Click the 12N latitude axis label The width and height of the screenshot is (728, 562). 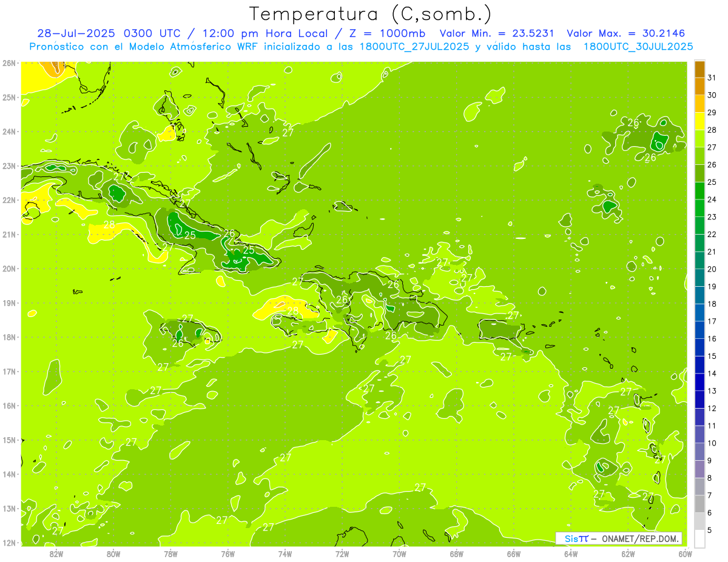[8, 543]
